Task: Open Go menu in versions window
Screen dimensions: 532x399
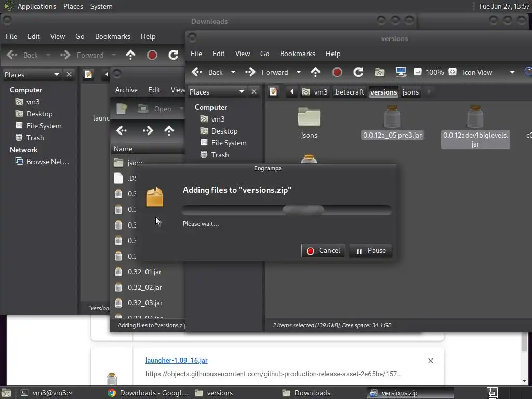Action: click(x=264, y=54)
